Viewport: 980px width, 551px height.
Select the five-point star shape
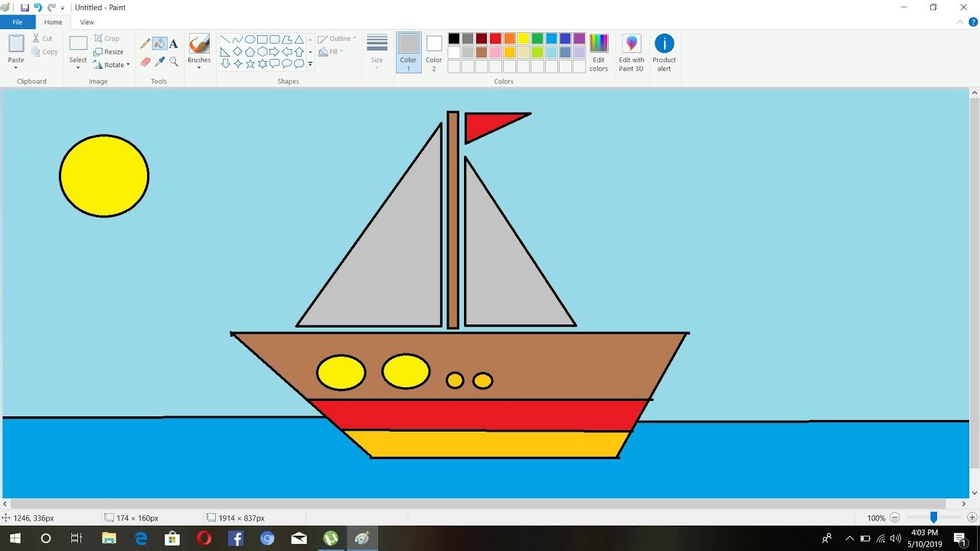(x=250, y=64)
